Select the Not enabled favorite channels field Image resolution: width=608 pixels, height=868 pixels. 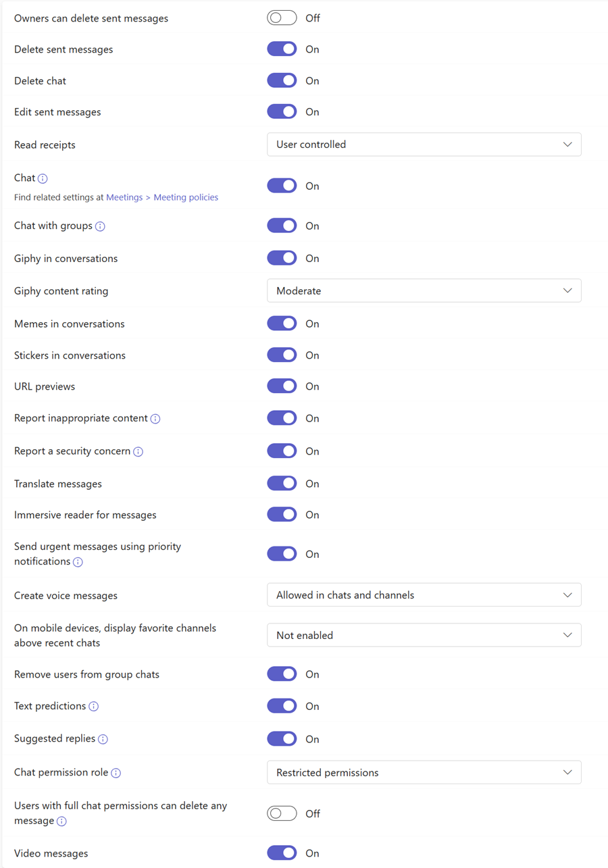pyautogui.click(x=424, y=635)
